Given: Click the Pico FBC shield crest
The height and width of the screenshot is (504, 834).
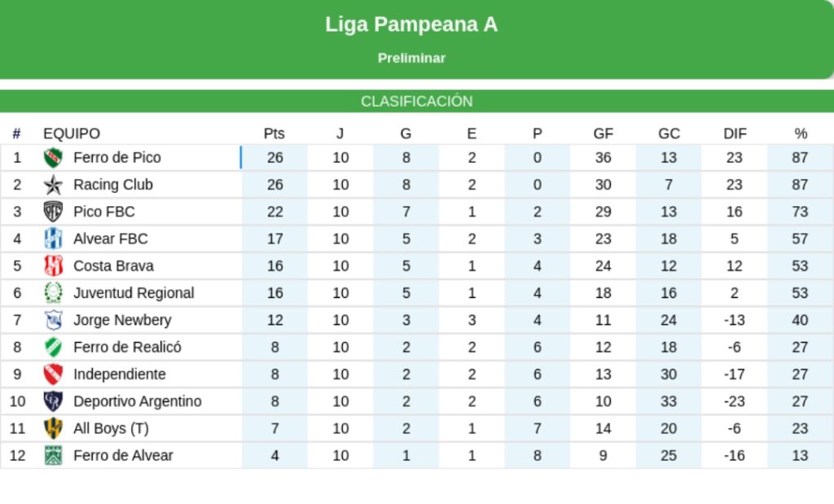Looking at the screenshot, I should point(53,212).
